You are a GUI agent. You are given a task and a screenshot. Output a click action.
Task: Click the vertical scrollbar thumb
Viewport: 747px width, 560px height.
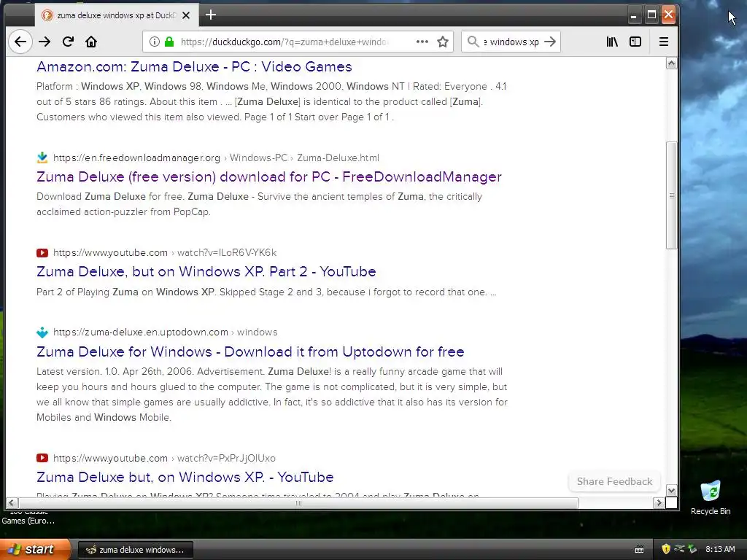[x=671, y=195]
